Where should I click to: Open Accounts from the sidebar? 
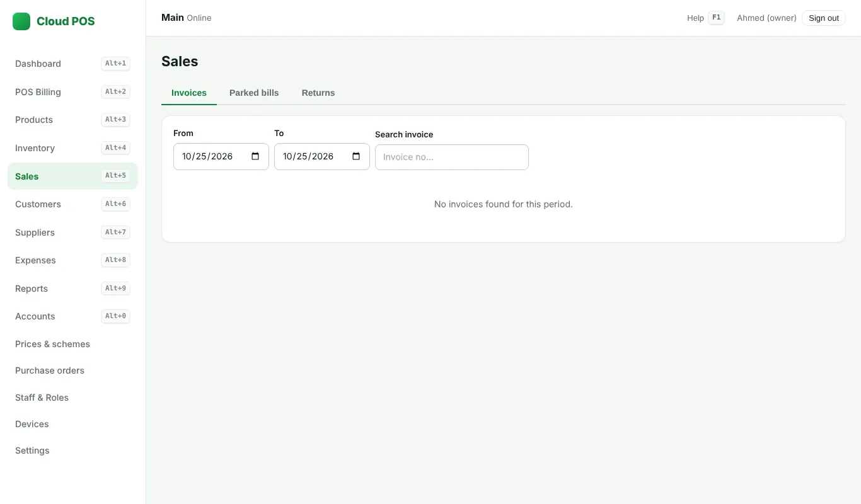(72, 316)
